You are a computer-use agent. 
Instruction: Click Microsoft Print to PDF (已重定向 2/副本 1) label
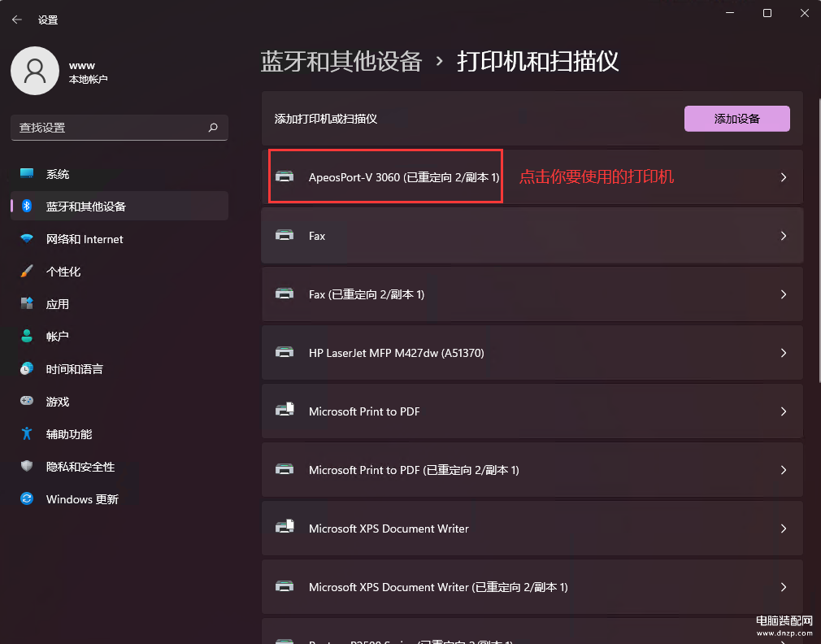click(x=414, y=470)
